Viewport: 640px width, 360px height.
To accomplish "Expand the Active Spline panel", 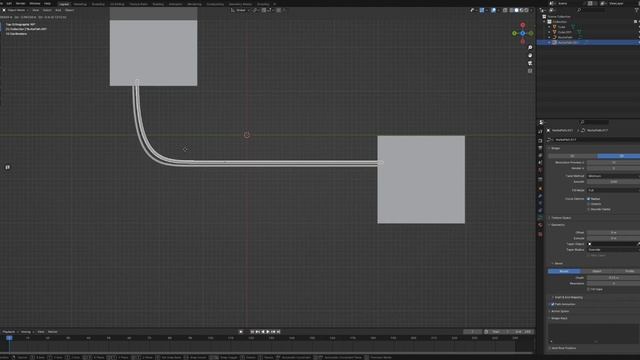I will point(560,311).
